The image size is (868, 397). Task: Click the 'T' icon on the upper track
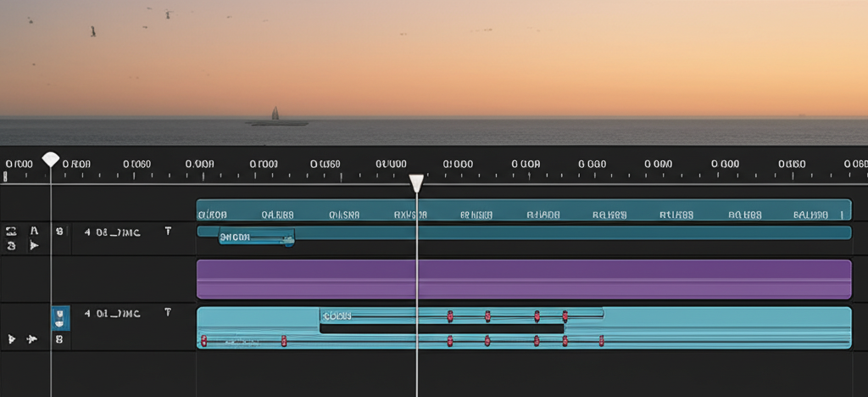tap(168, 231)
